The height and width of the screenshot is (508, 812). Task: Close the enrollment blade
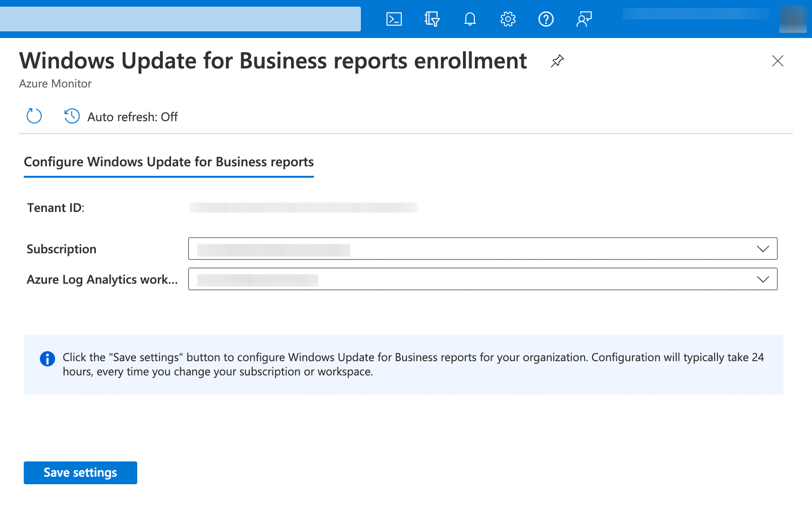[x=778, y=61]
